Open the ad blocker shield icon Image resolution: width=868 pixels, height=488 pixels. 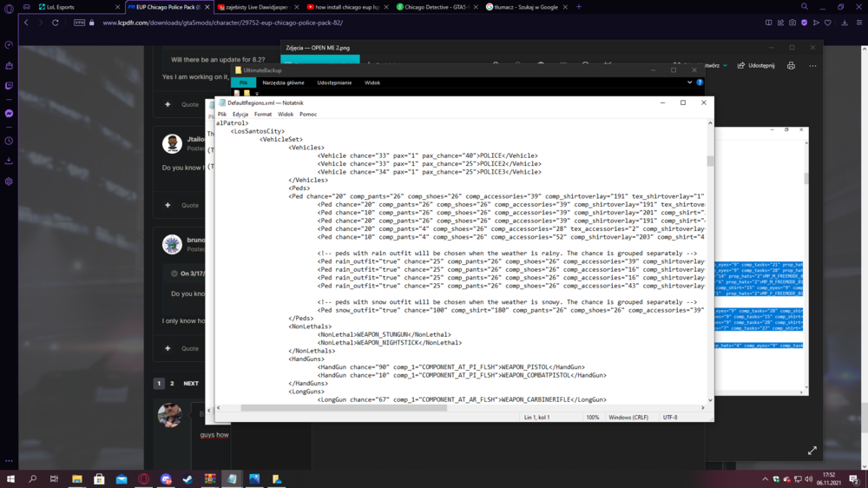[x=805, y=23]
